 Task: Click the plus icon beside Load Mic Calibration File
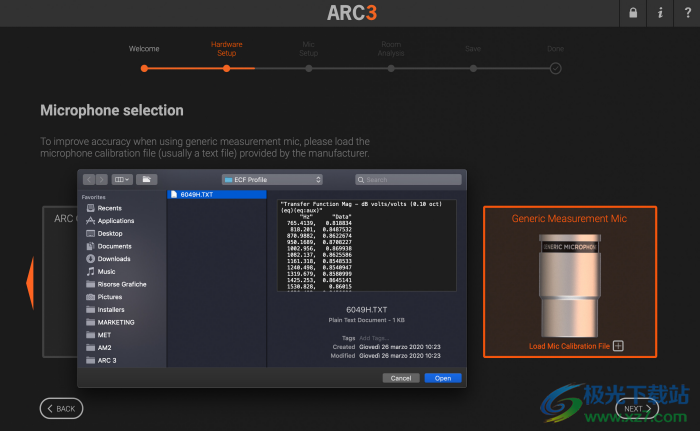click(618, 346)
